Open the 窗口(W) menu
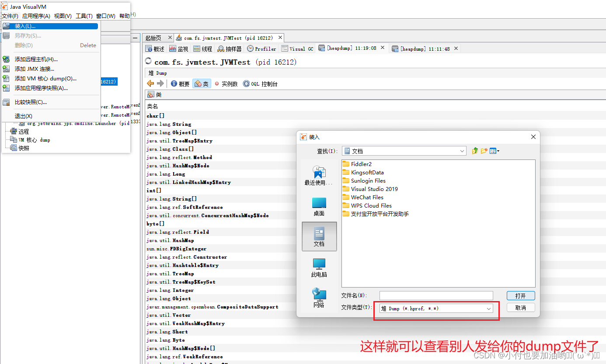Screen dimensions: 606x364 coord(106,16)
